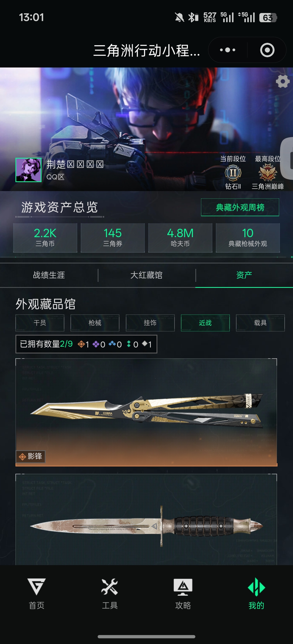
Task: Close the mini program via circle icon
Action: 267,50
